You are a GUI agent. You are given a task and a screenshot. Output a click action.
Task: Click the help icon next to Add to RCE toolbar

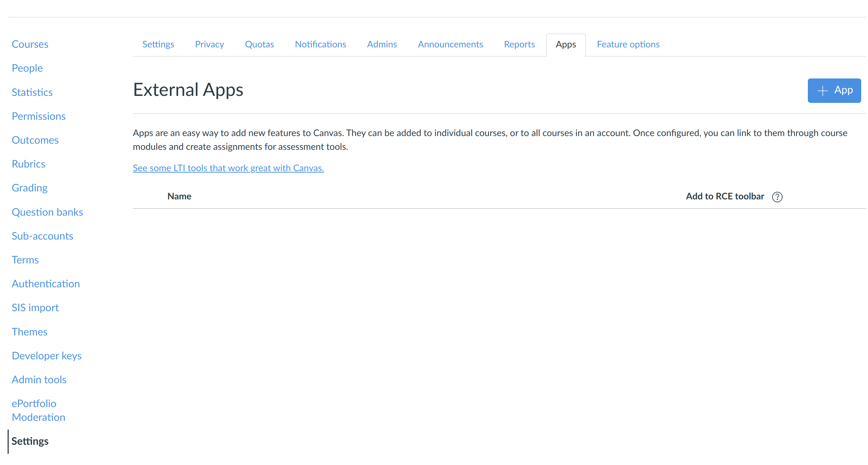pyautogui.click(x=777, y=196)
